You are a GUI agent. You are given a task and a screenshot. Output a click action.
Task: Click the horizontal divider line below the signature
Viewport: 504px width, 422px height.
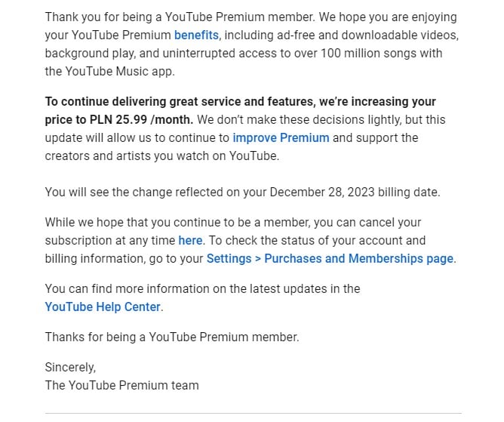pos(253,413)
